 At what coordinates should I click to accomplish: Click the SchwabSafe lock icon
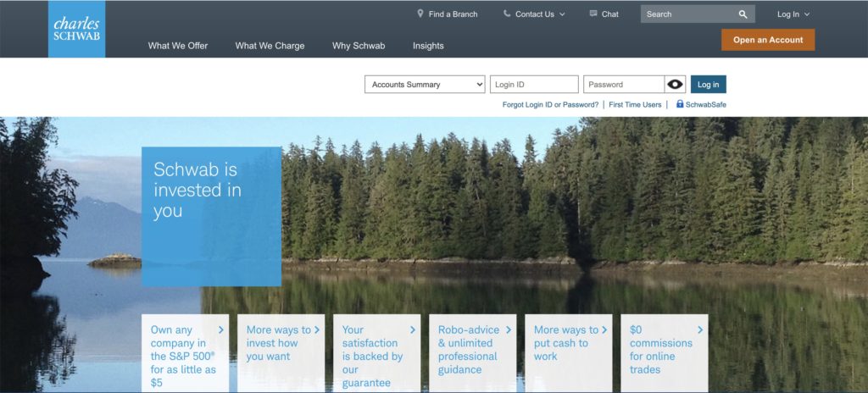tap(680, 104)
